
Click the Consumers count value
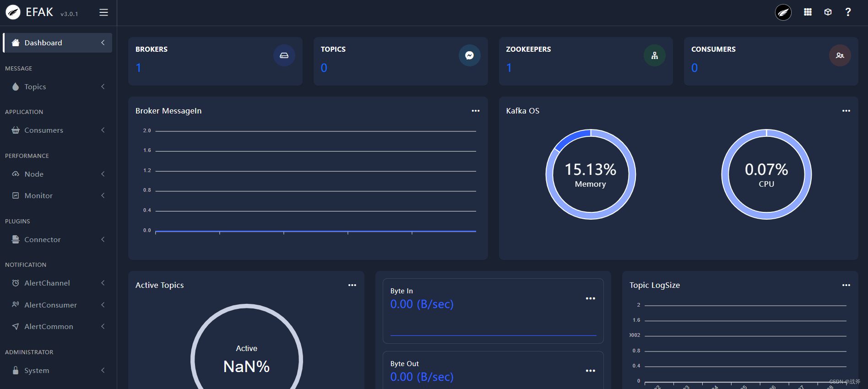tap(694, 68)
